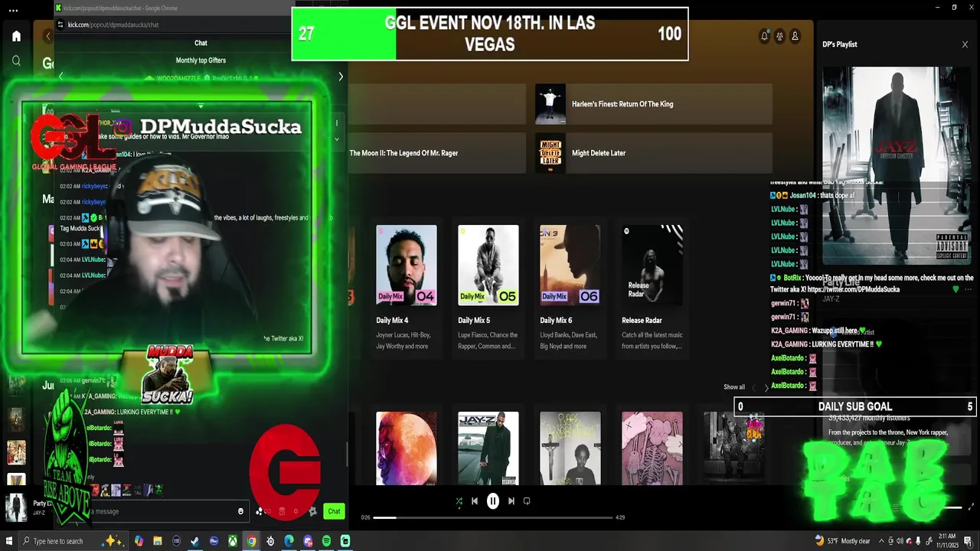
Task: Seek within the song progress bar
Action: point(493,517)
